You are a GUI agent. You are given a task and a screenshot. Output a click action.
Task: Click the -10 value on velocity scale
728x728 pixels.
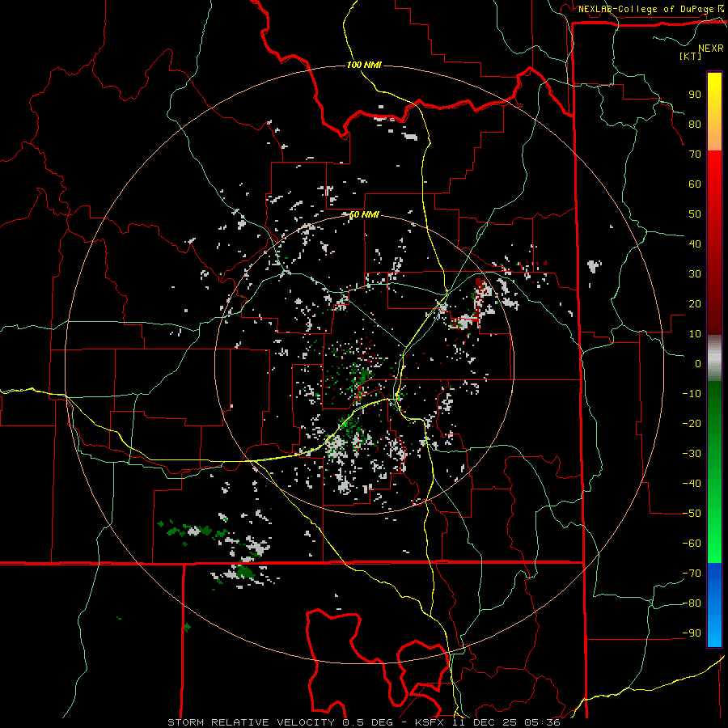pos(692,394)
